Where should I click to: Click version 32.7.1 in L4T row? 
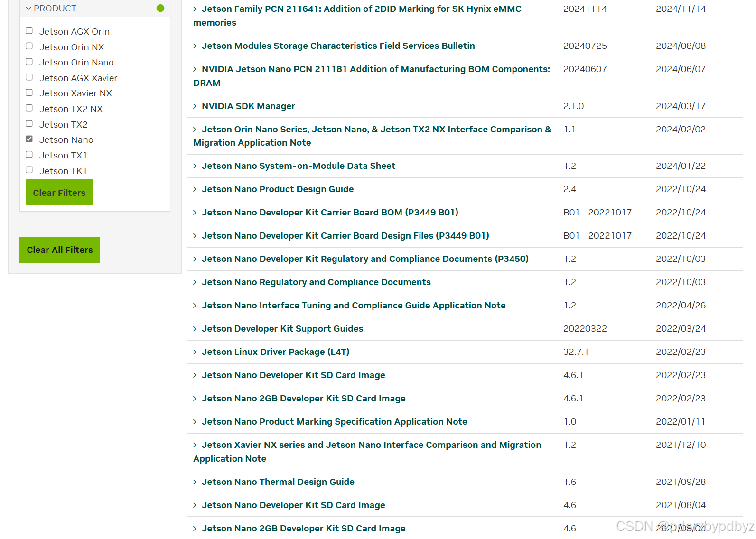tap(576, 352)
